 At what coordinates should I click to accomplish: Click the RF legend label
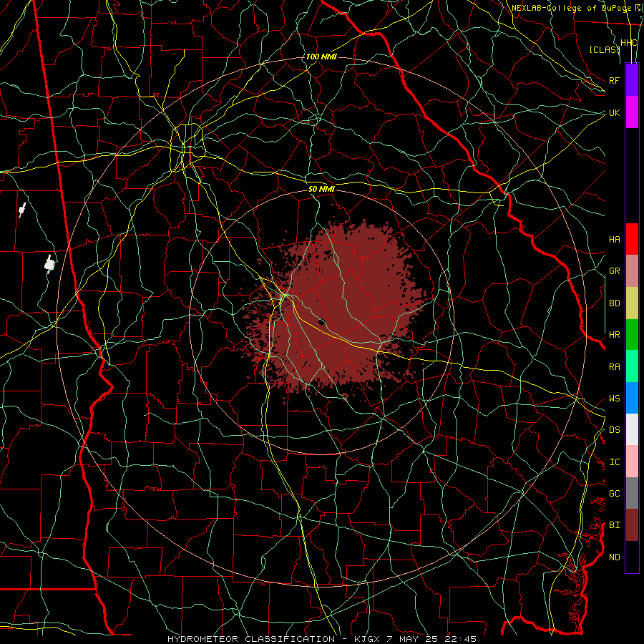(x=614, y=80)
